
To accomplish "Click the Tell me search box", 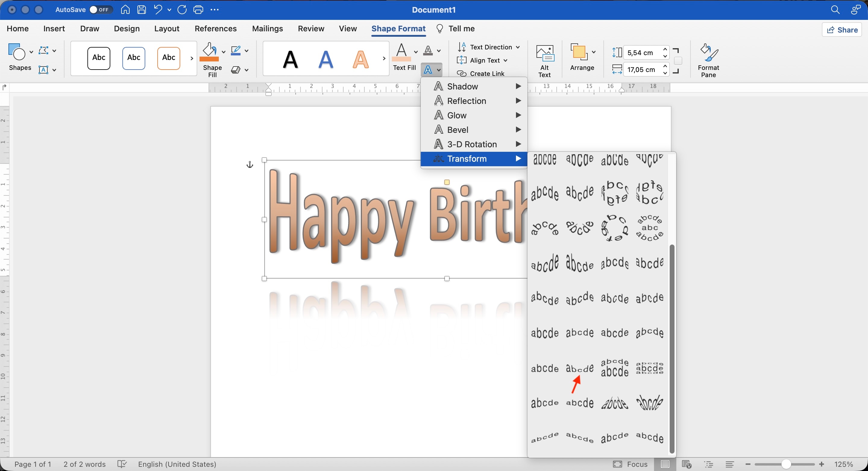I will pyautogui.click(x=456, y=29).
